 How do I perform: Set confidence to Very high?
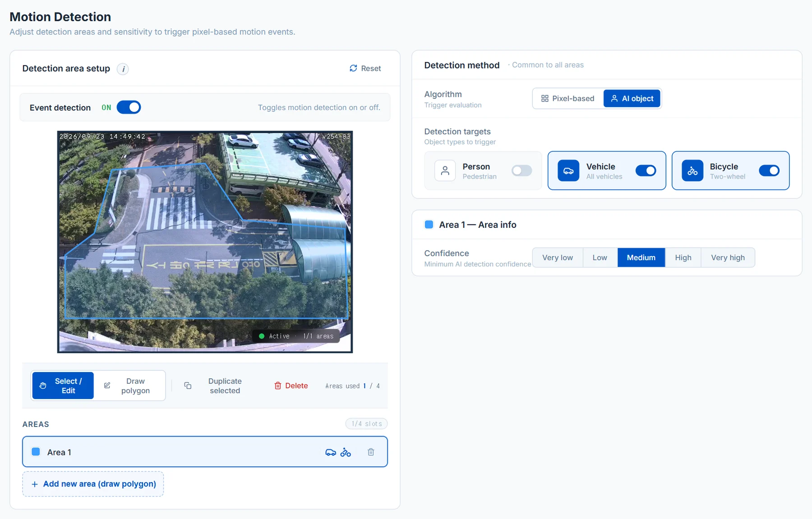click(x=728, y=257)
